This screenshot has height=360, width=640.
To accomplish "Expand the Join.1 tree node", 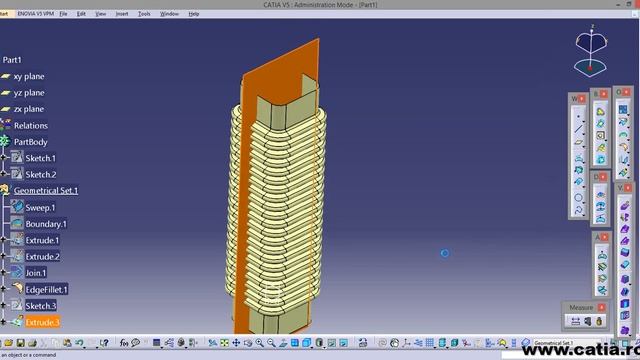I will (3, 272).
